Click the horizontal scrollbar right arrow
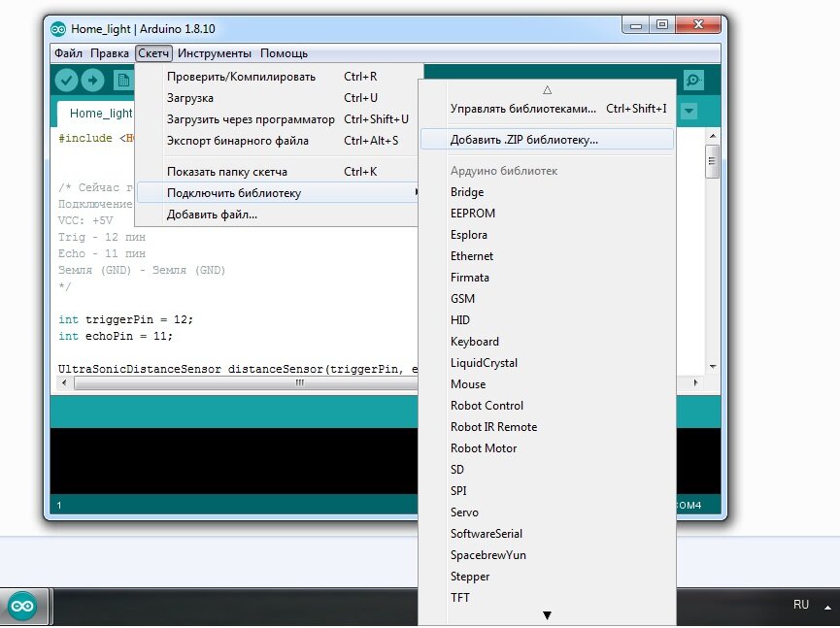The width and height of the screenshot is (840, 628). (695, 382)
